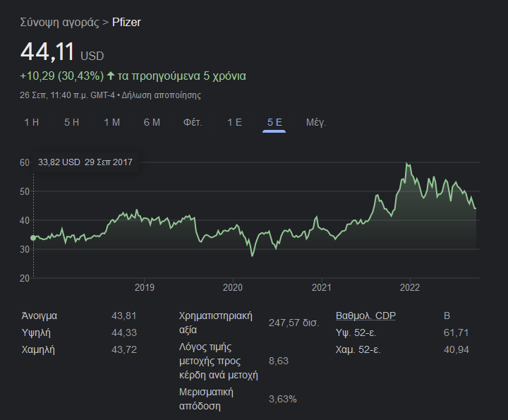508x420 pixels.
Task: Switch chart to 1 Μ range
Action: click(111, 122)
